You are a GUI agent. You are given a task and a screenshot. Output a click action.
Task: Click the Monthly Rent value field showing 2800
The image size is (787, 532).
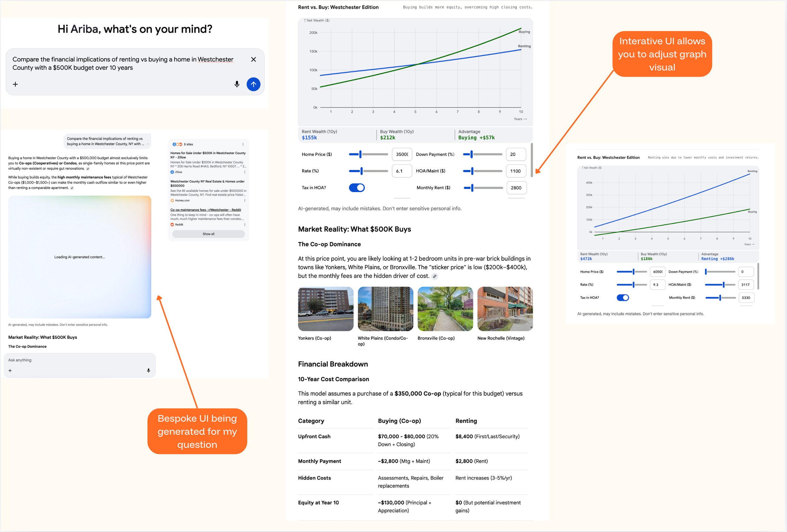516,188
